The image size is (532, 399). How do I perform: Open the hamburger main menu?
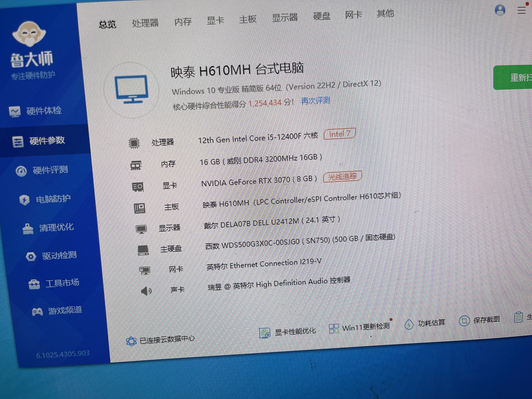(x=521, y=10)
